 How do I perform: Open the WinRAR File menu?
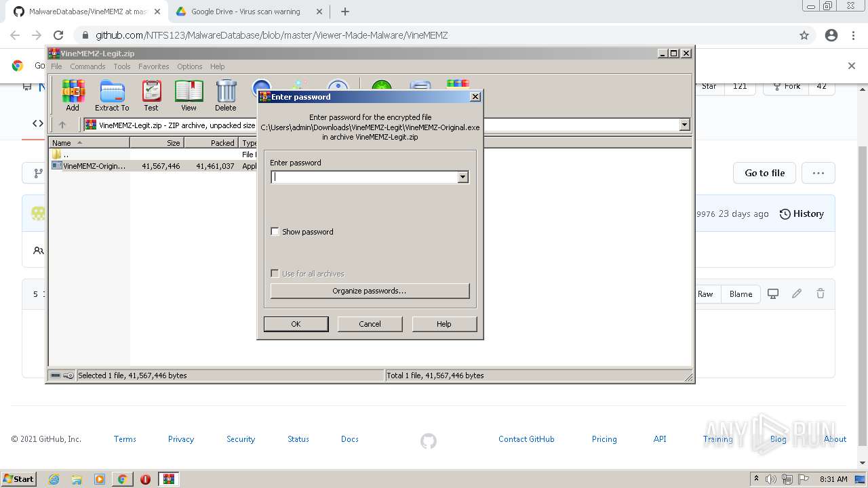(56, 66)
